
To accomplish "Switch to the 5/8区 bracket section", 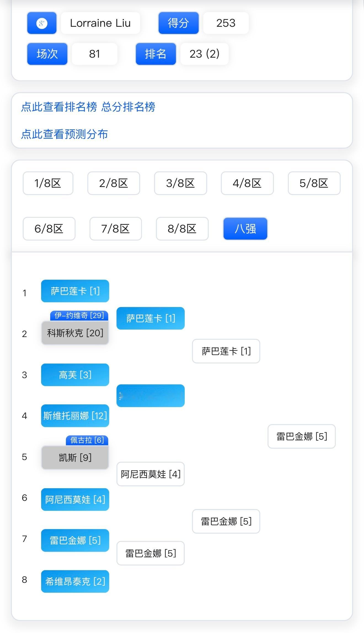I will click(314, 183).
